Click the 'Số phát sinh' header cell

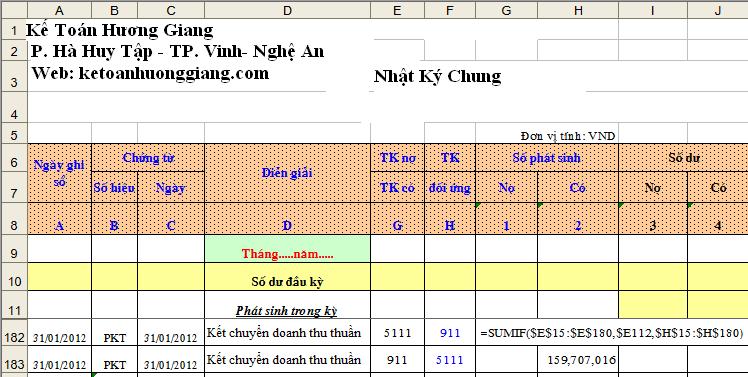(547, 158)
